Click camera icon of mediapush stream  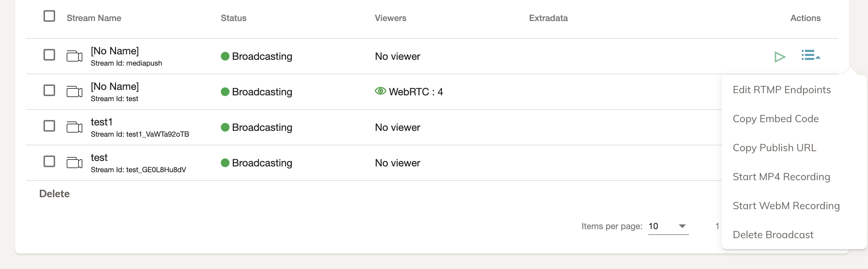[74, 56]
